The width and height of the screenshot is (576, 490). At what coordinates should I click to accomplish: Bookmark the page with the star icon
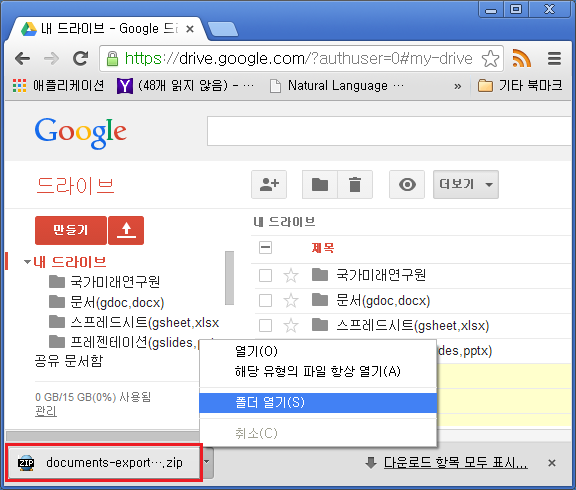click(x=490, y=58)
